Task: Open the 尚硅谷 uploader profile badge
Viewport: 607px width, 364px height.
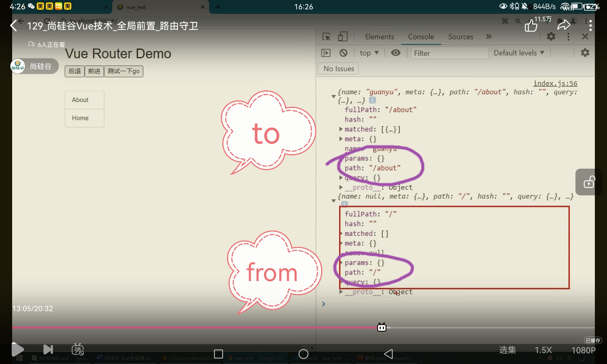Action: coord(34,66)
